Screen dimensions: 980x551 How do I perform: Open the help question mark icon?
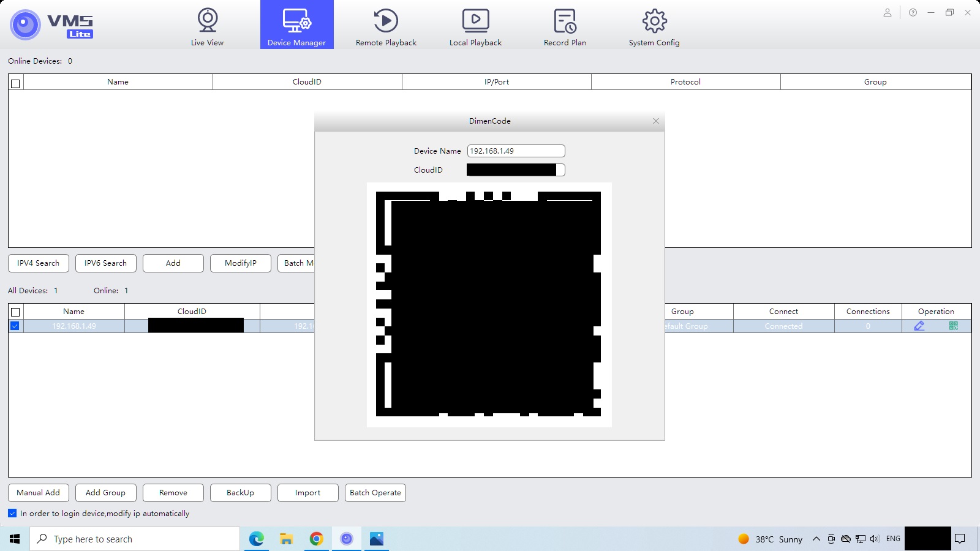[913, 13]
